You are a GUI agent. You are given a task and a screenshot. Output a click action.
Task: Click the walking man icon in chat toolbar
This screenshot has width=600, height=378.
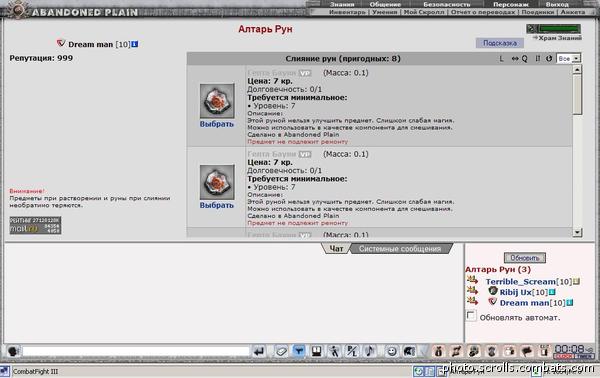tap(334, 351)
